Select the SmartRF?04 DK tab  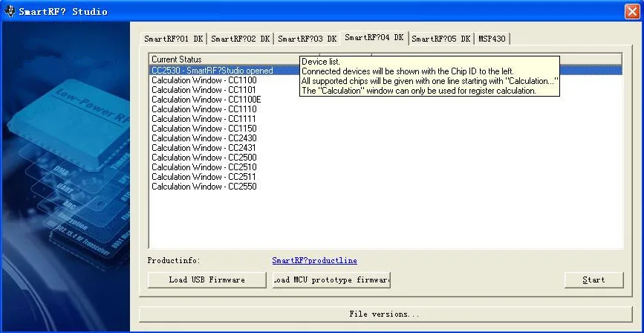click(374, 37)
